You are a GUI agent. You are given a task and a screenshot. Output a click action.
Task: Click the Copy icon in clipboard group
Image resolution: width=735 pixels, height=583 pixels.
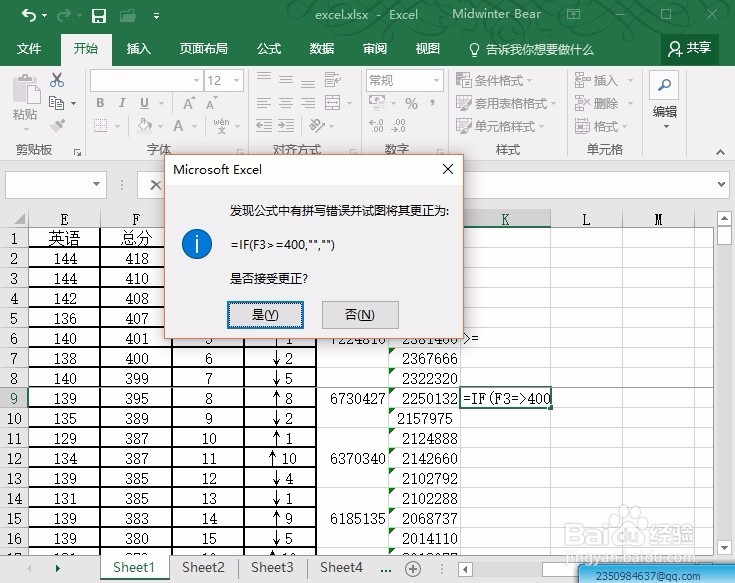click(x=56, y=103)
